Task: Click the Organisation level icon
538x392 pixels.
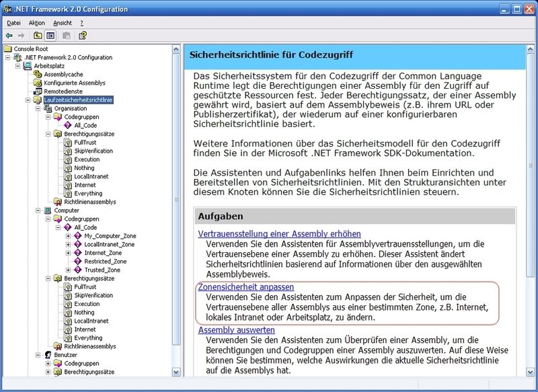Action: click(x=48, y=108)
